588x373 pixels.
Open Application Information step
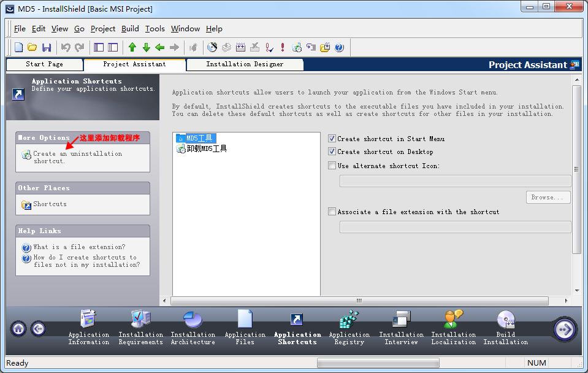point(89,327)
